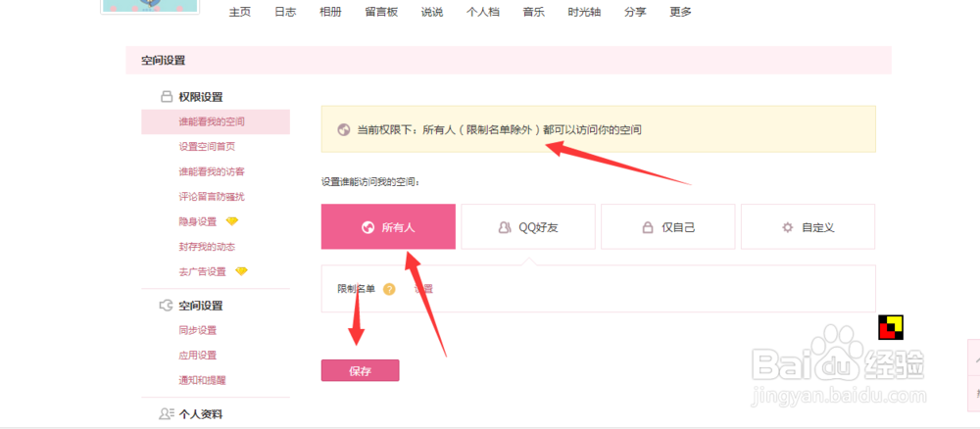
Task: Click the 设置谁能访问我的空间 label
Action: [x=370, y=182]
